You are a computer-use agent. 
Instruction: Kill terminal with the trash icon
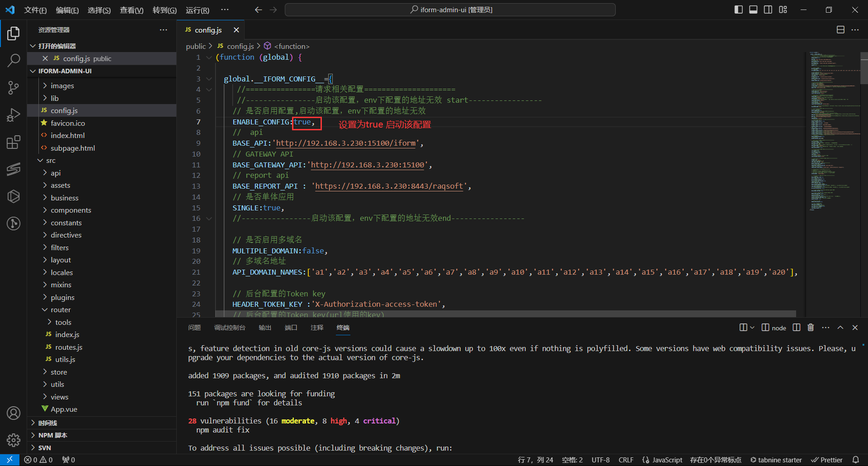click(811, 328)
